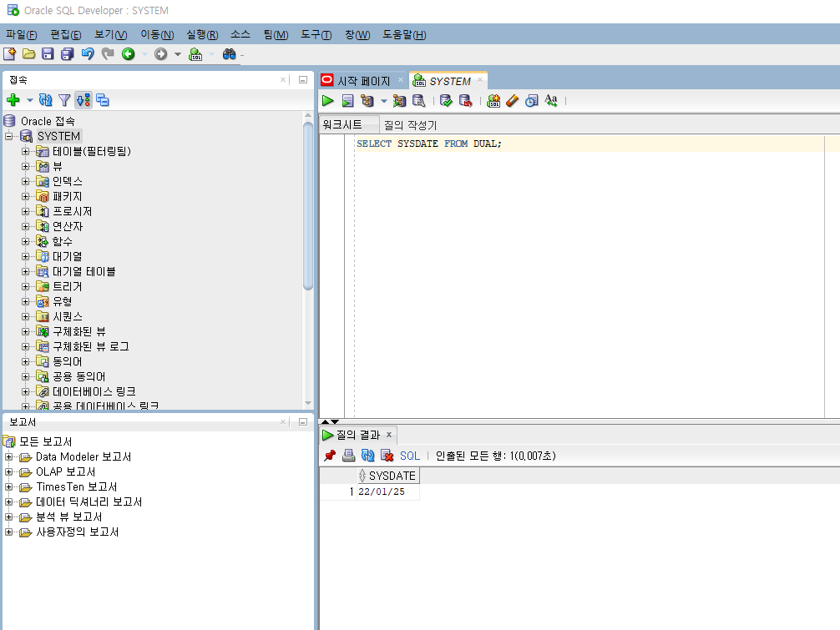The height and width of the screenshot is (630, 840).
Task: Click the Open folder icon in toolbar
Action: pos(29,54)
